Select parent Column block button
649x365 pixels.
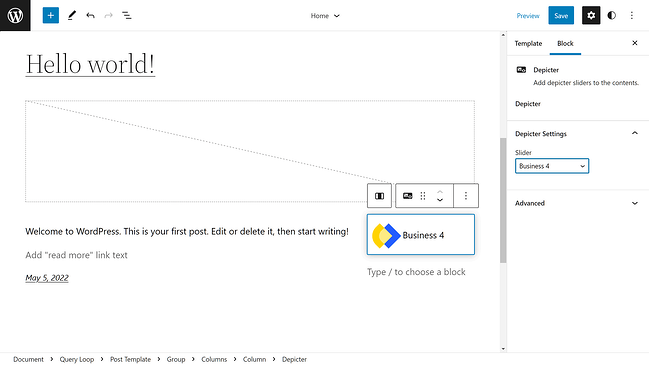click(379, 196)
